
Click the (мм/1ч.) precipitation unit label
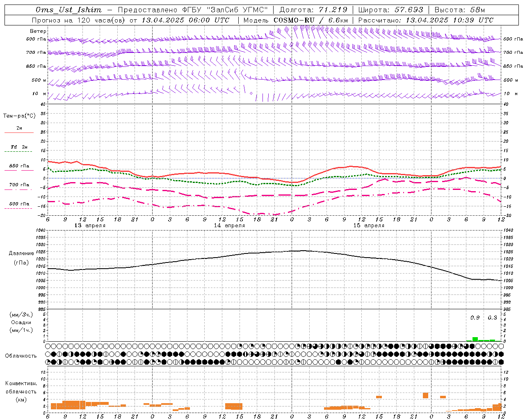click(21, 331)
